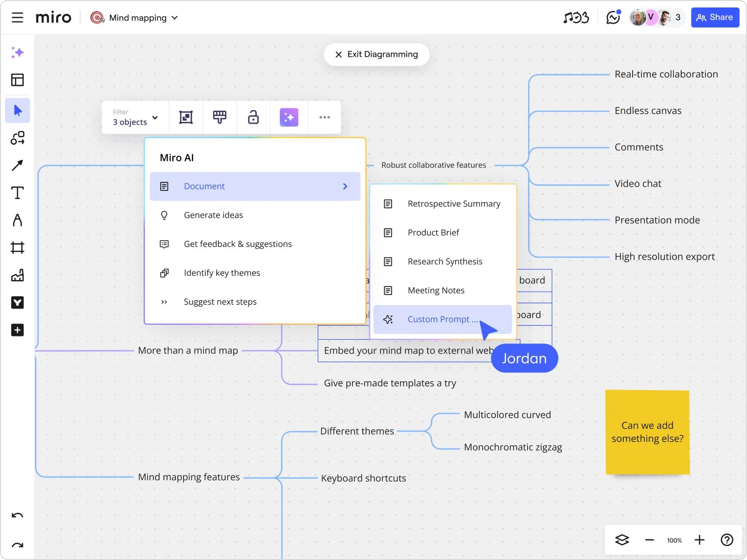Toggle the apps plus icon in sidebar
This screenshot has height=560, width=747.
[x=17, y=330]
